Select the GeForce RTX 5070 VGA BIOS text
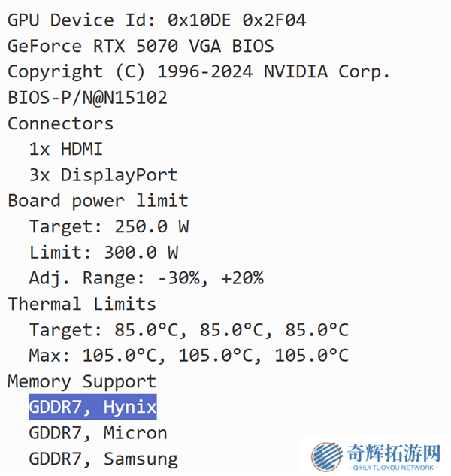The image size is (451, 476). 141,46
